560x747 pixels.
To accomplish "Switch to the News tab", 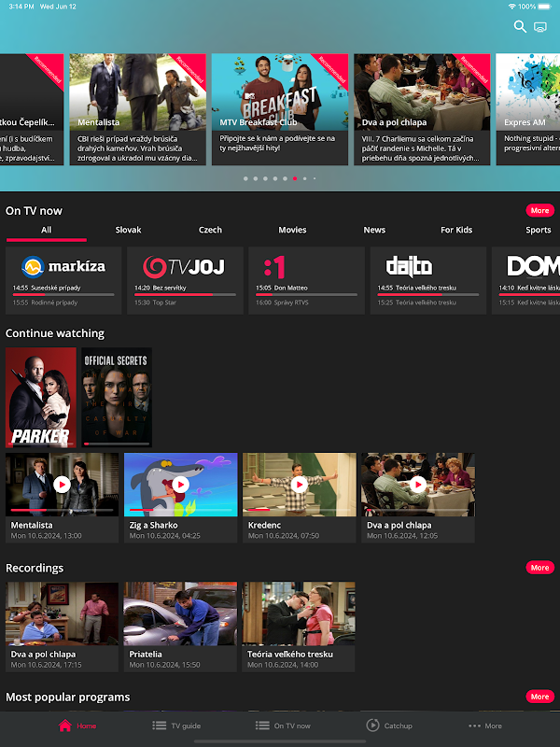I will pyautogui.click(x=374, y=230).
